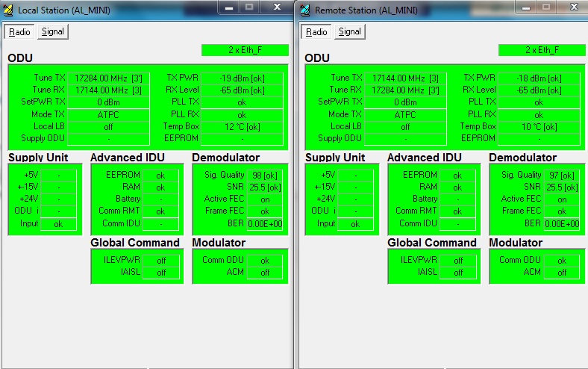This screenshot has height=369, width=588.
Task: Maximize the Local Station window
Action: point(249,7)
